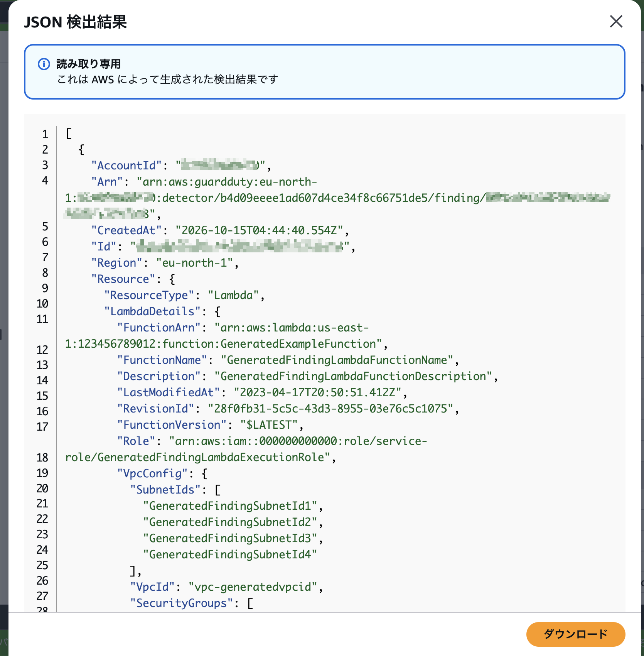The image size is (644, 656).
Task: Click the 読み取り専用 heading text
Action: tap(89, 64)
